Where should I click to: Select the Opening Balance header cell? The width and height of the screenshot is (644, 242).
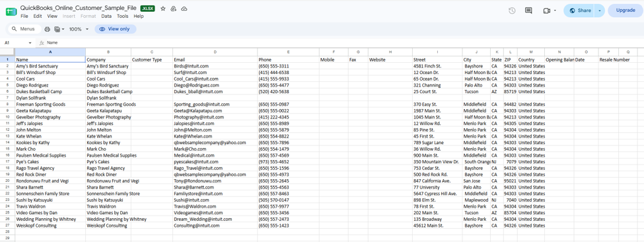[559, 60]
